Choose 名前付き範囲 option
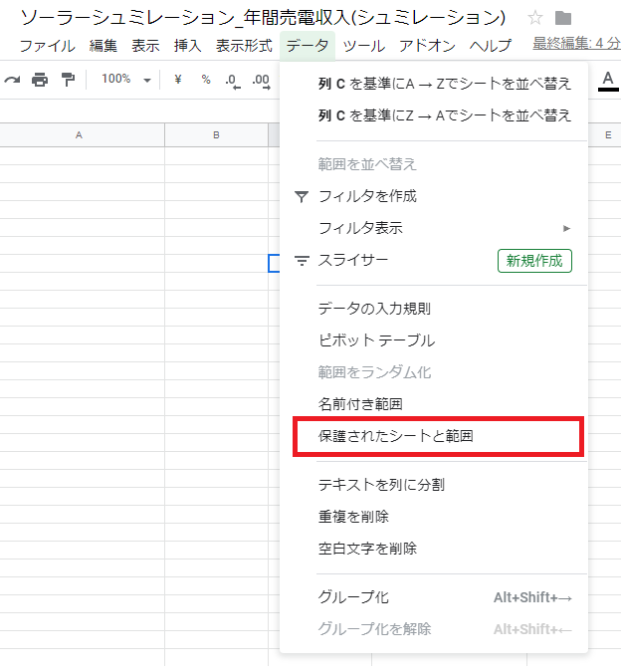 tap(434, 404)
